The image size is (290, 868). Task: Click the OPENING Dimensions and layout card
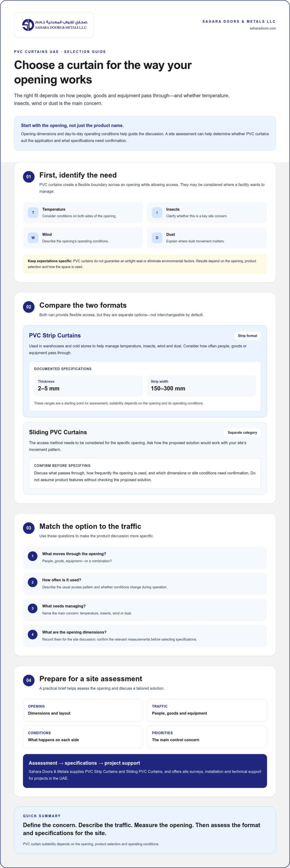pyautogui.click(x=83, y=710)
